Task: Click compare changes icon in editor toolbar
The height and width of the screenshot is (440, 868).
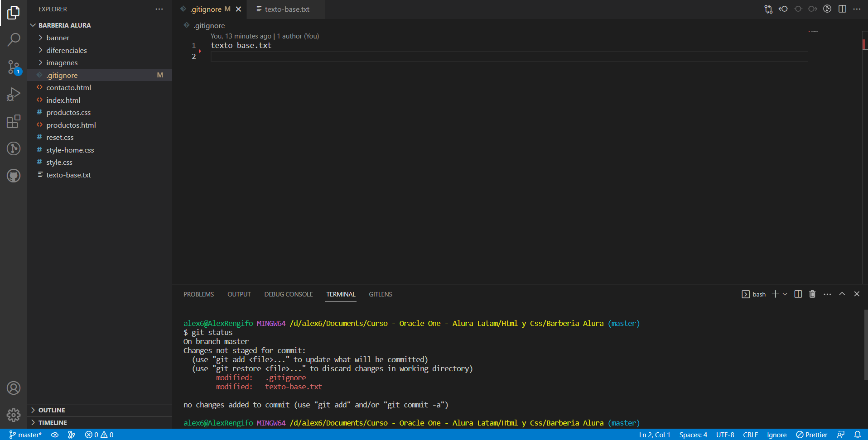Action: tap(768, 9)
